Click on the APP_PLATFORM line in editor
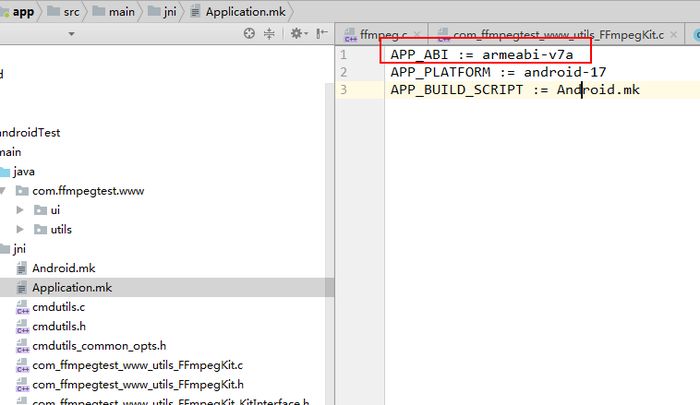Viewport: 700px width, 405px height. 498,72
